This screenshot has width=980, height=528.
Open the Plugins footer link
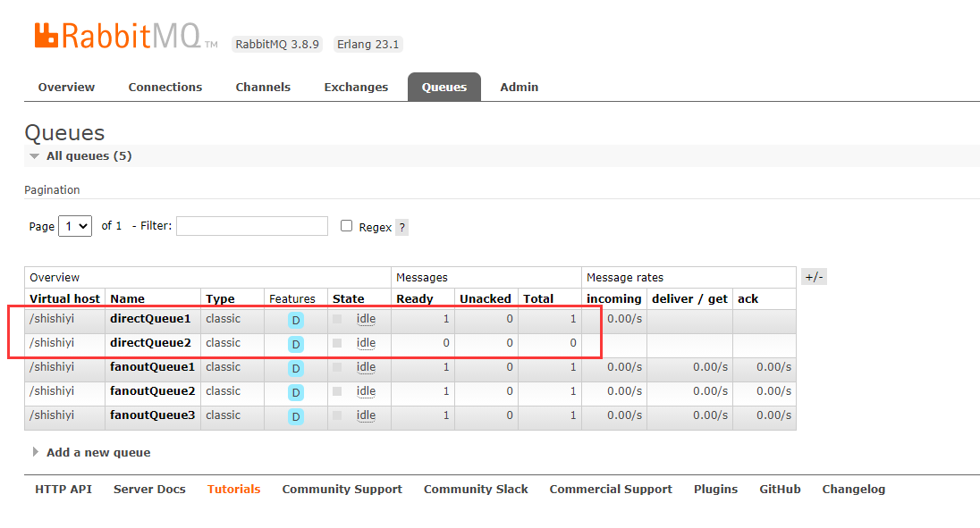pos(715,490)
